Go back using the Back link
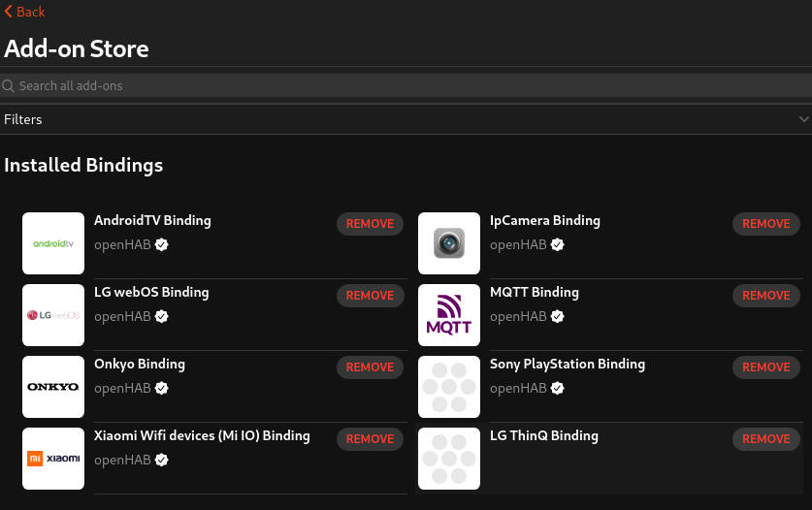Screen dimensions: 812x510 tap(25, 12)
